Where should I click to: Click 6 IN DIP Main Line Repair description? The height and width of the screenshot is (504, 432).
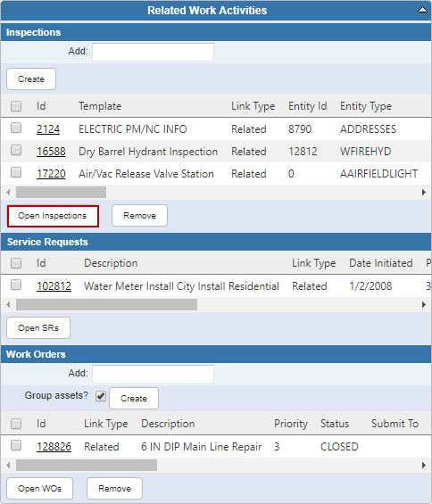click(x=202, y=447)
